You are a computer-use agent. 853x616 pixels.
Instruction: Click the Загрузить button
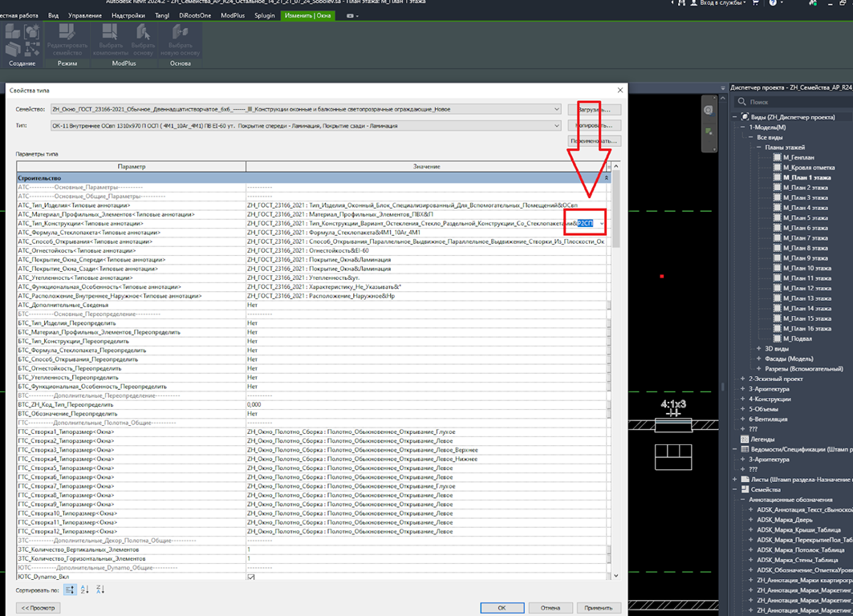pos(594,109)
